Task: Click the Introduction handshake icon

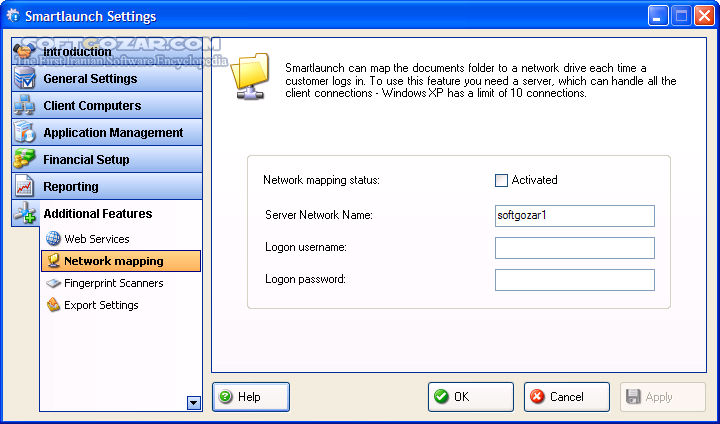Action: tap(24, 51)
